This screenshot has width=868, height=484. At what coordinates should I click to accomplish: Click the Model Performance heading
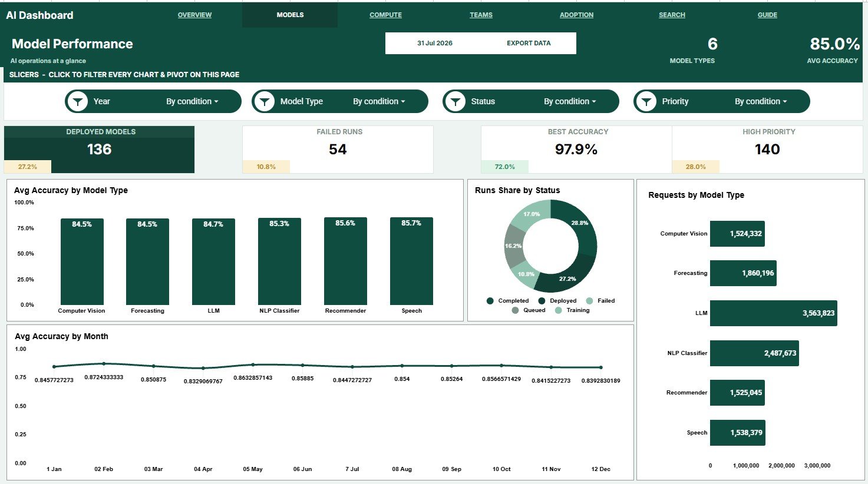(72, 44)
